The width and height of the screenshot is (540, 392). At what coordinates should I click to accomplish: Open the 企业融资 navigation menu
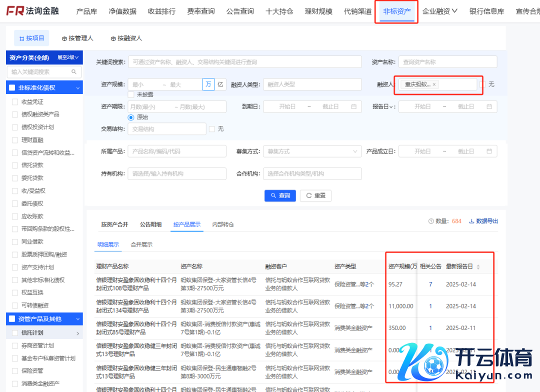[439, 11]
